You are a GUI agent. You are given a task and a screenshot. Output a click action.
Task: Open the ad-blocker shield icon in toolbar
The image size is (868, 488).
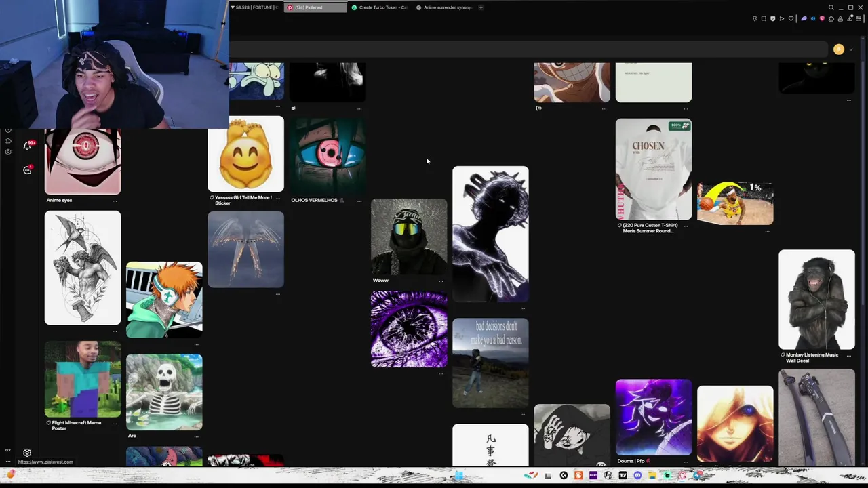pos(772,19)
